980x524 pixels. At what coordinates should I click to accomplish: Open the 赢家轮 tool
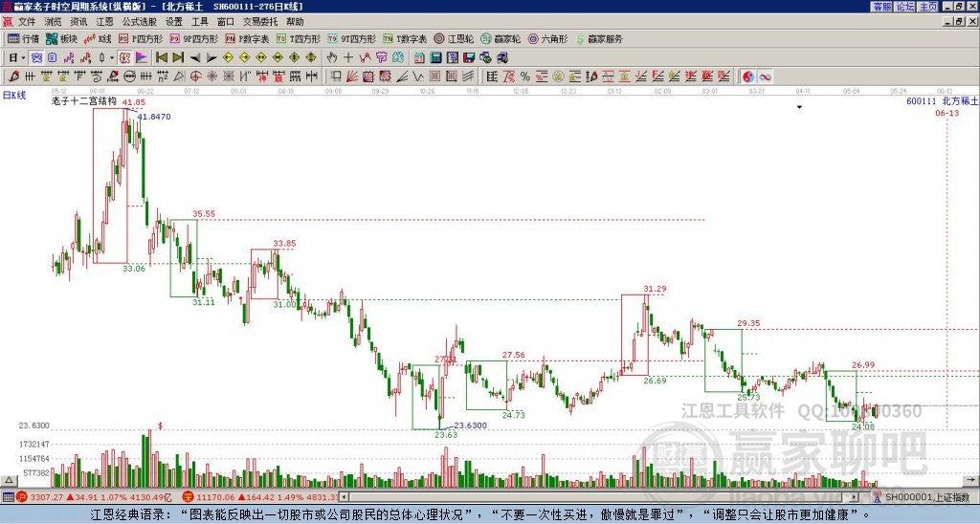click(501, 38)
